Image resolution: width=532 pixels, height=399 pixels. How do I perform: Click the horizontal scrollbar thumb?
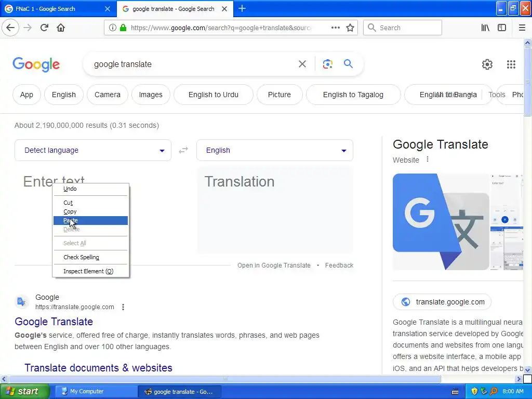point(224,379)
